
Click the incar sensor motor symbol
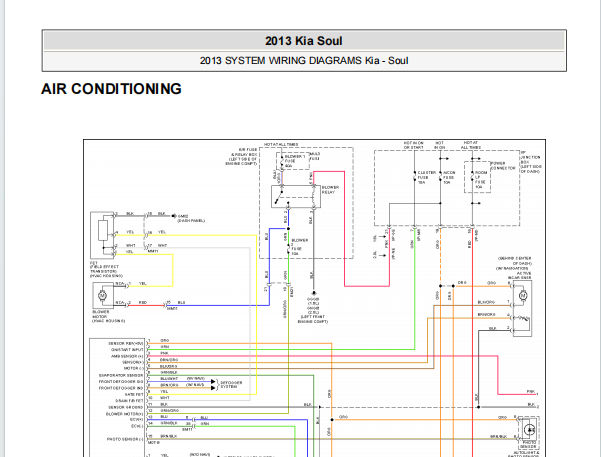point(523,296)
